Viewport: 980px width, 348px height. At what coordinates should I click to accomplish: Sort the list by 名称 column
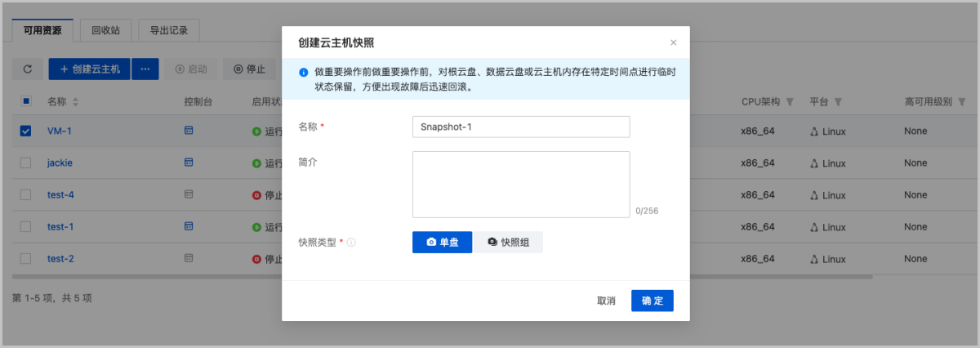pos(76,102)
